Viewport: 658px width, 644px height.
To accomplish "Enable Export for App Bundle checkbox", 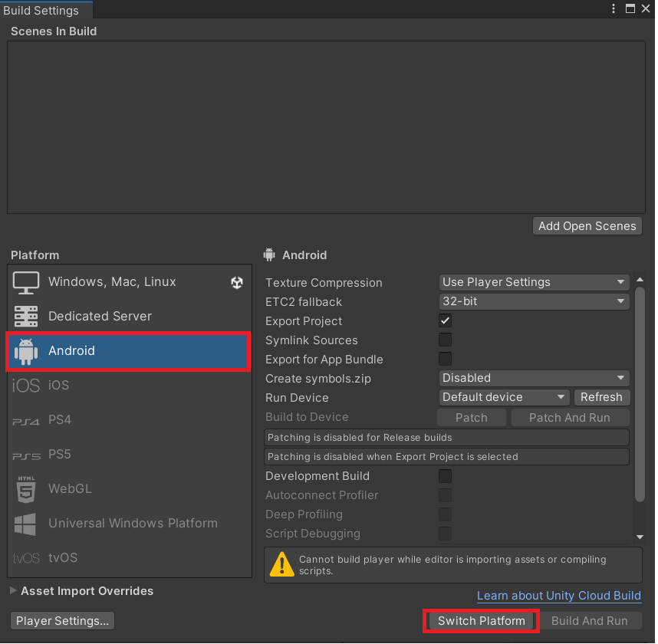I will coord(446,359).
